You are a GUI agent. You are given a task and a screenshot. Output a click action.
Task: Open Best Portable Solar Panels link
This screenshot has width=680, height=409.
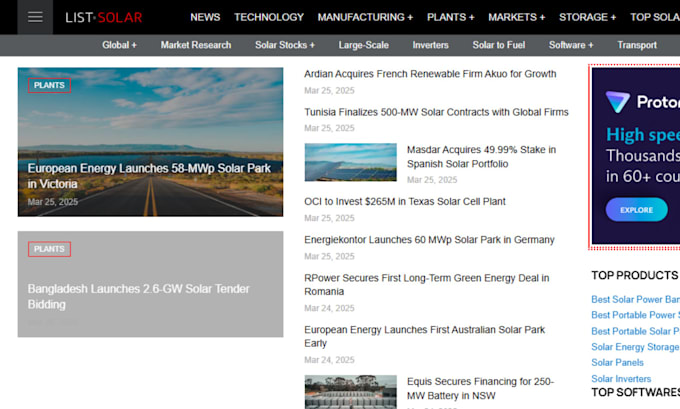pyautogui.click(x=635, y=331)
